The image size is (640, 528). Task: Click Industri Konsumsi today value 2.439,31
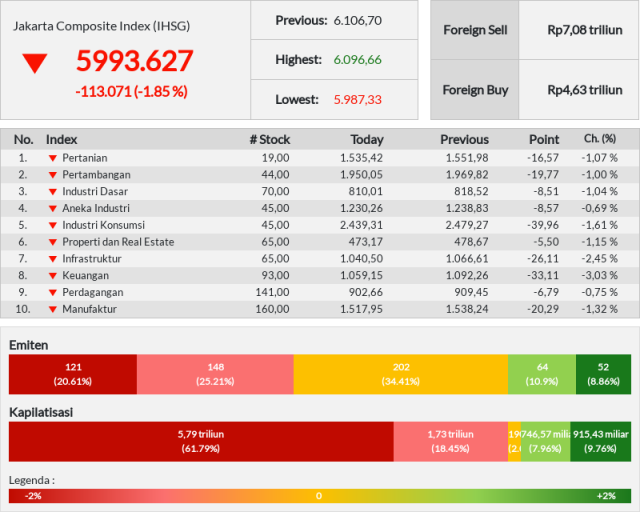pos(362,225)
